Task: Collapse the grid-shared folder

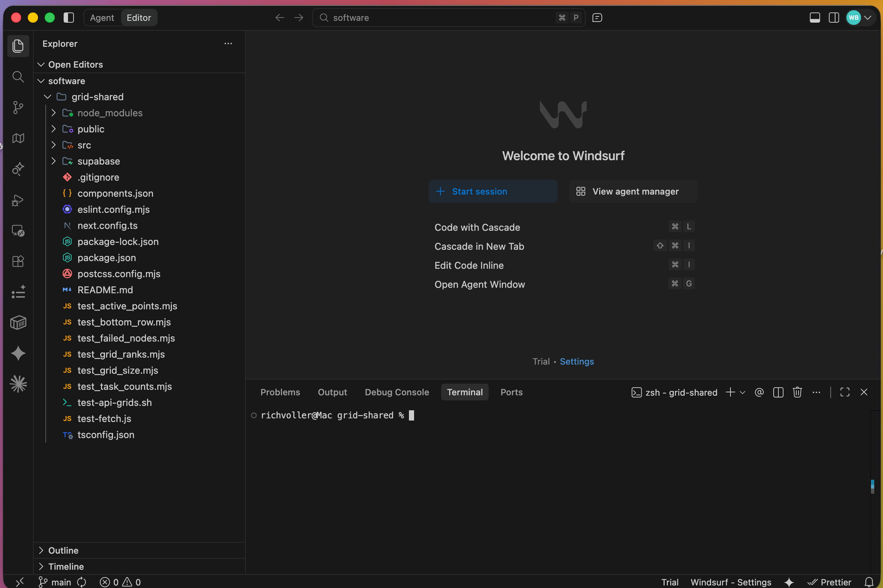Action: [48, 97]
